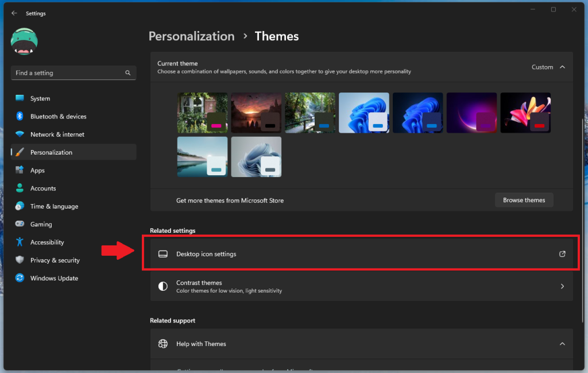Viewport: 588px width, 373px height.
Task: Click the Find a setting search box
Action: [x=68, y=73]
